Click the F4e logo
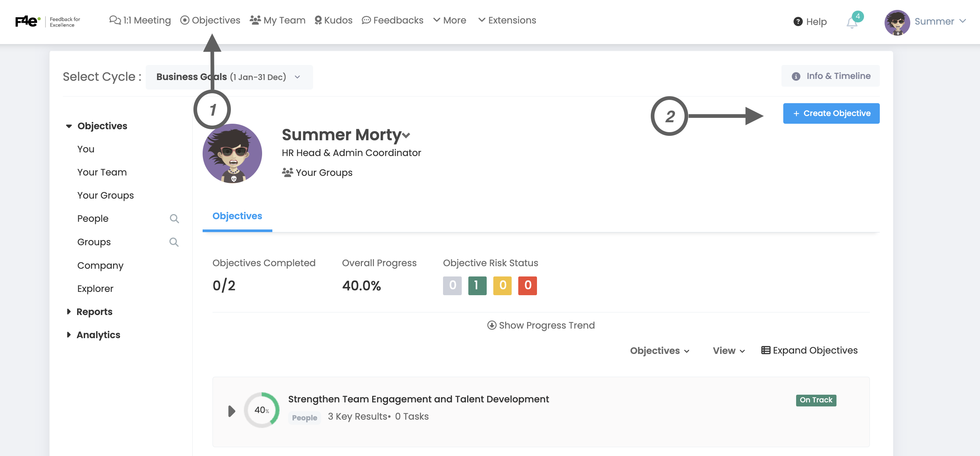 pos(28,21)
